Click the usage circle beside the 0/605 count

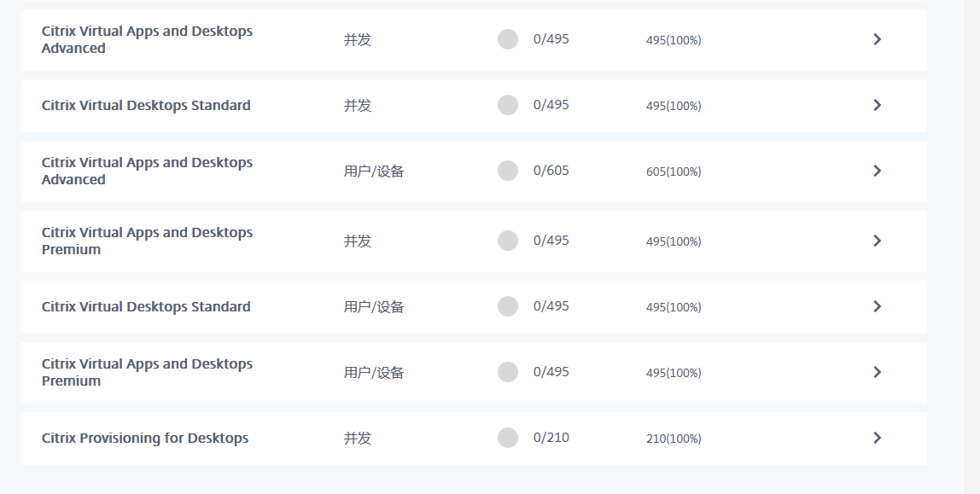click(x=508, y=171)
